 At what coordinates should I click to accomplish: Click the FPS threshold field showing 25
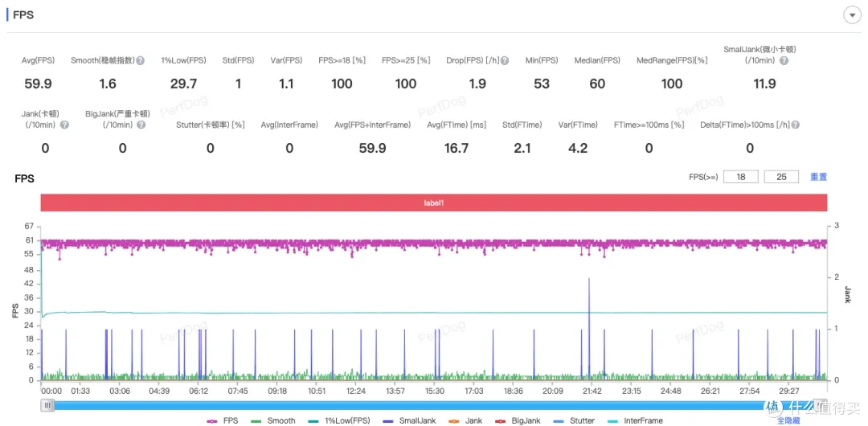[x=781, y=177]
